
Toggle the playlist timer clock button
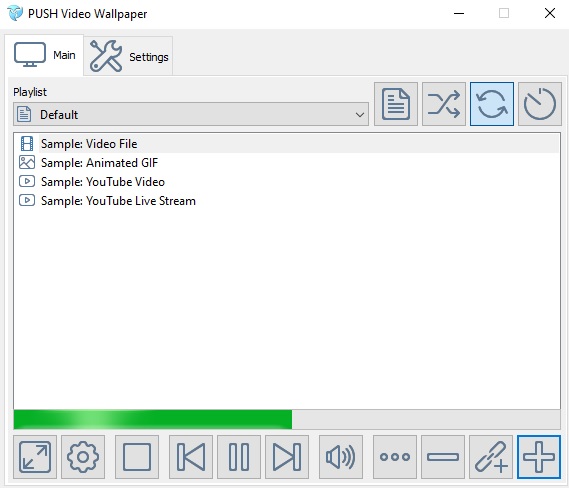(x=540, y=104)
